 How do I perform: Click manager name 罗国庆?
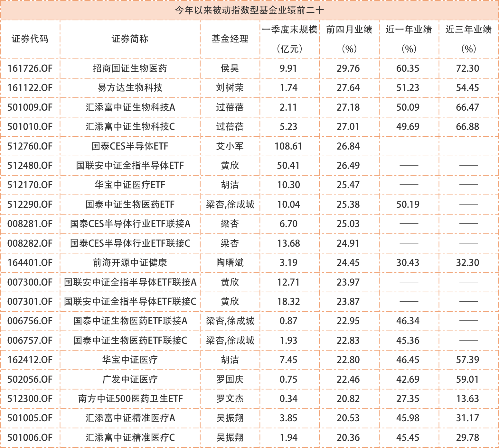230,379
